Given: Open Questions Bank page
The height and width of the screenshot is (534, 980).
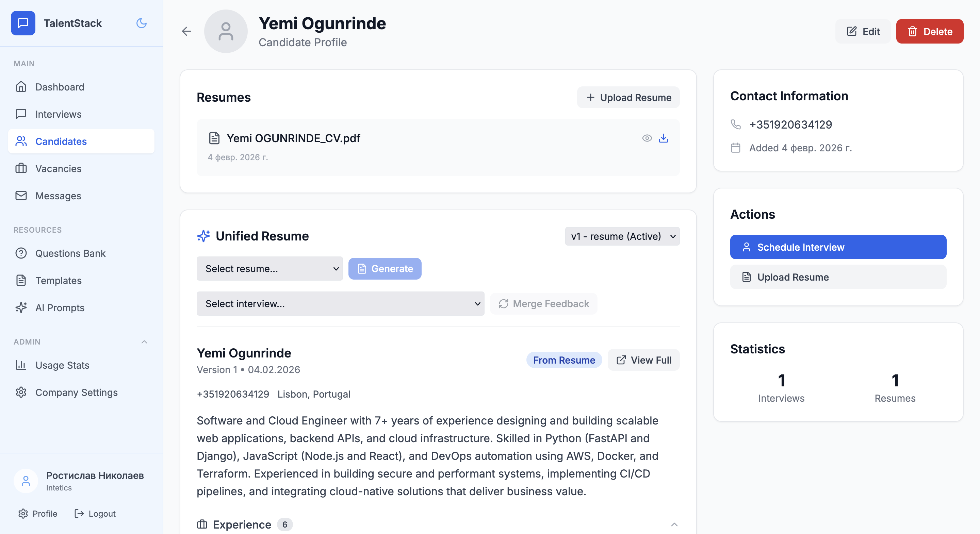Looking at the screenshot, I should [70, 253].
